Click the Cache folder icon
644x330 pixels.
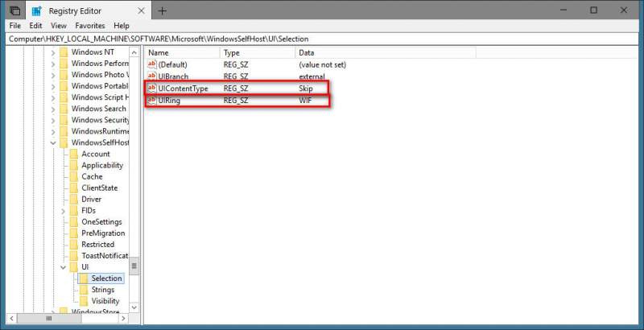74,176
